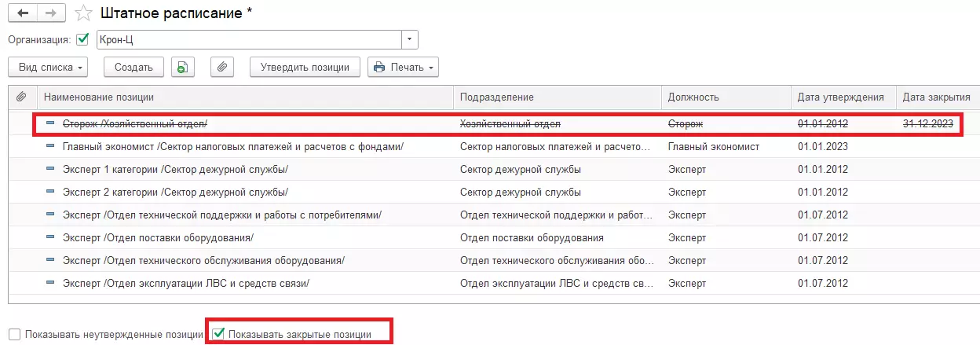Click the paperclip column header icon
Screen dimensions: 980x345
tap(21, 97)
